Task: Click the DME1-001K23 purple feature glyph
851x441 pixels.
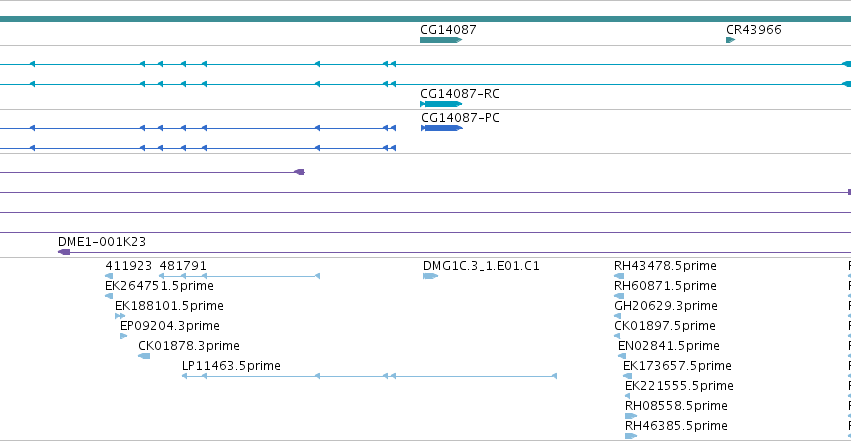Action: [x=64, y=252]
